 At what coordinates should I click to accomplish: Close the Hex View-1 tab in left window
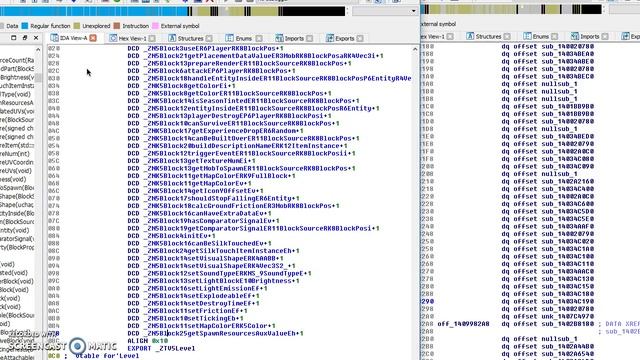(x=152, y=38)
